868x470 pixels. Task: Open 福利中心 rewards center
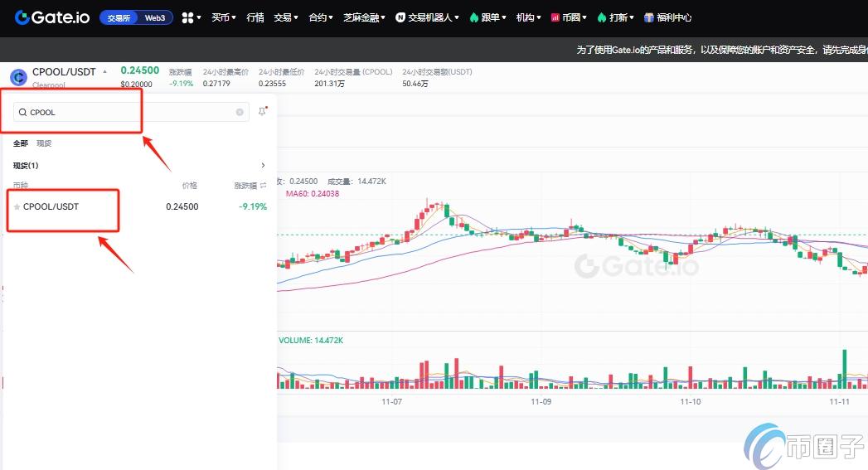point(667,17)
